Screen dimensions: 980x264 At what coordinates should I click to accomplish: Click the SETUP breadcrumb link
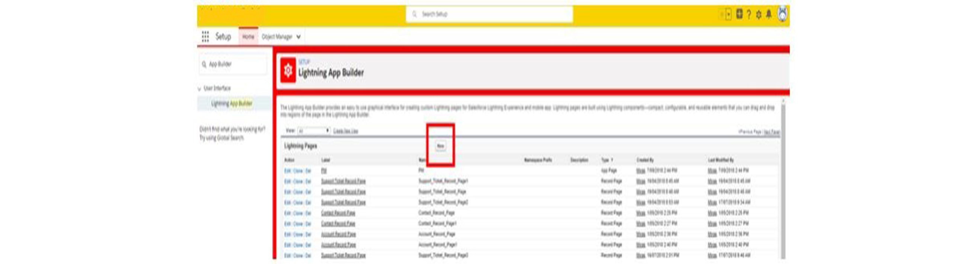point(304,61)
